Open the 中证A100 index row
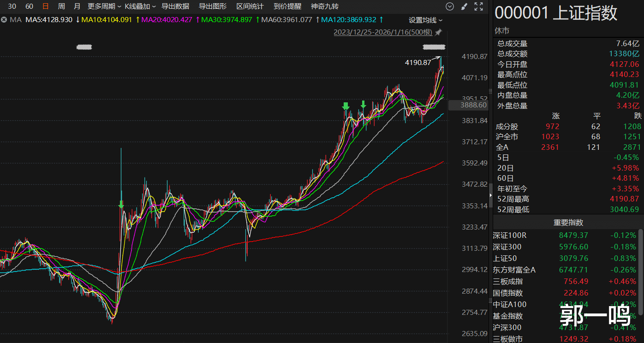Screen dimensions: 644x343 pyautogui.click(x=566, y=305)
